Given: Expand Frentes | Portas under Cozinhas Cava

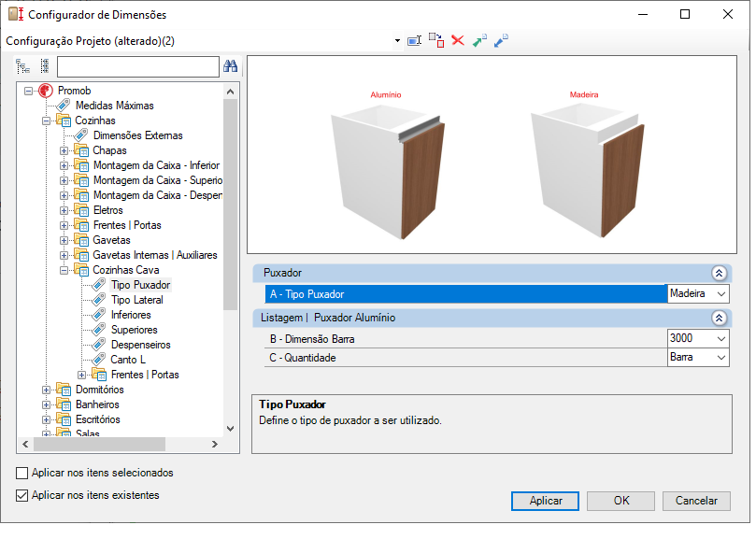Looking at the screenshot, I should click(82, 375).
